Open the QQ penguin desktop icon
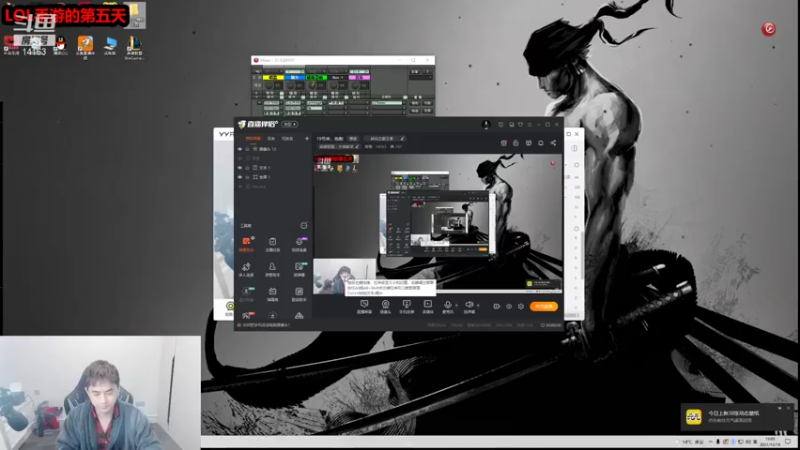Screen dimensions: 800x450 click(x=61, y=45)
